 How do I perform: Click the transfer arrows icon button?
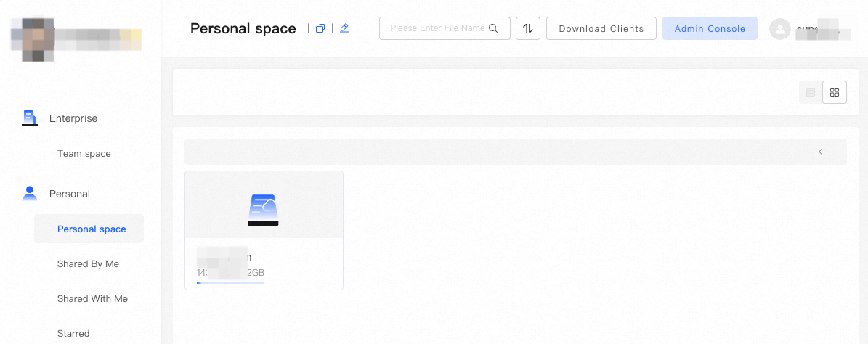tap(528, 28)
